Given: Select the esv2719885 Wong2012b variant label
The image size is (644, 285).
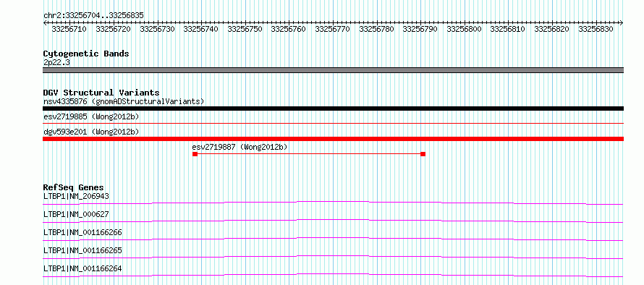Looking at the screenshot, I should click(91, 116).
